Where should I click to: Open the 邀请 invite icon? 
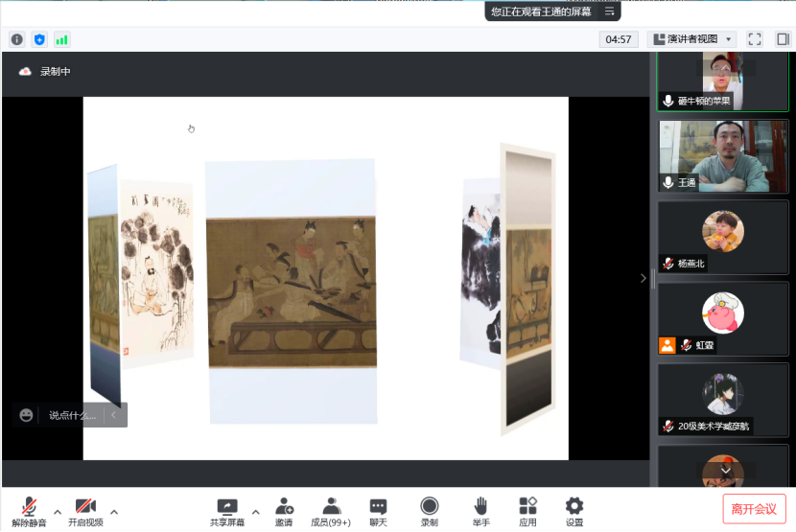tap(284, 511)
